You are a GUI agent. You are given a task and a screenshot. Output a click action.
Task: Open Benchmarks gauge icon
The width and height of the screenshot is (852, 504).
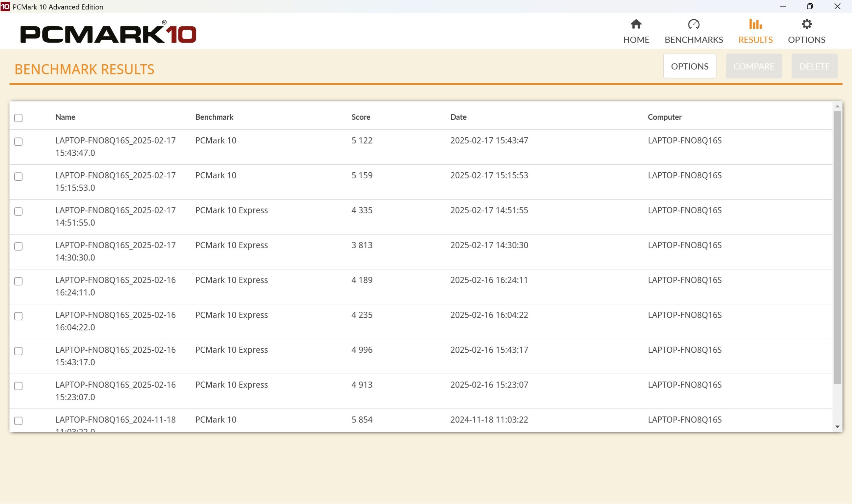[x=693, y=24]
